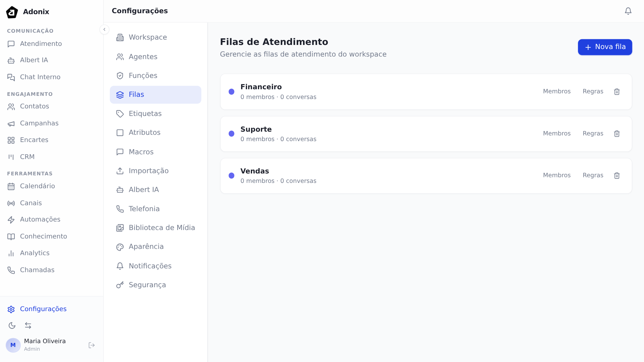This screenshot has height=362, width=644.
Task: Click the workspace switcher arrows icon
Action: (29, 326)
